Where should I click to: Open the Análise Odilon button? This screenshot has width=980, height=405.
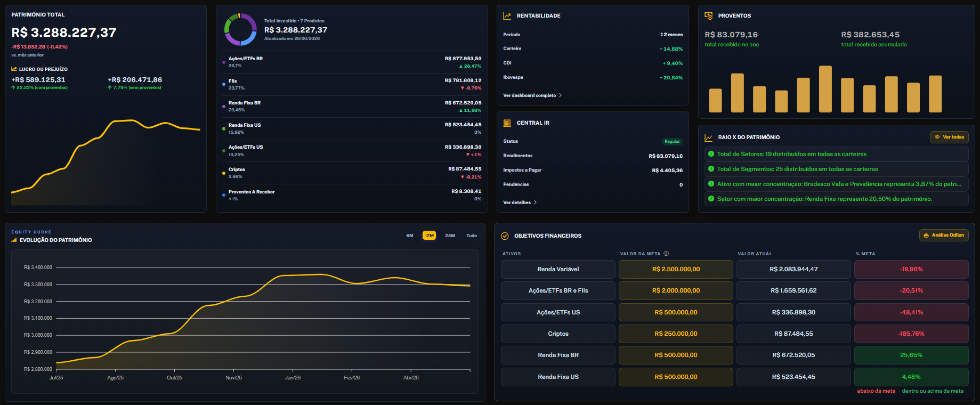point(944,235)
